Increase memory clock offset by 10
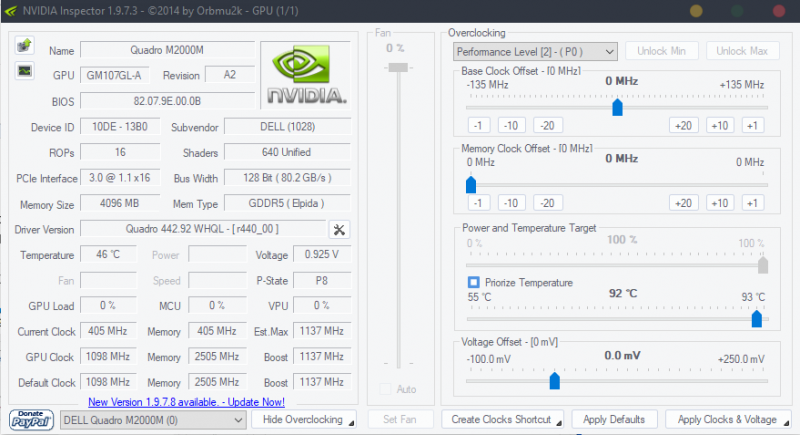The height and width of the screenshot is (435, 800). pos(720,203)
